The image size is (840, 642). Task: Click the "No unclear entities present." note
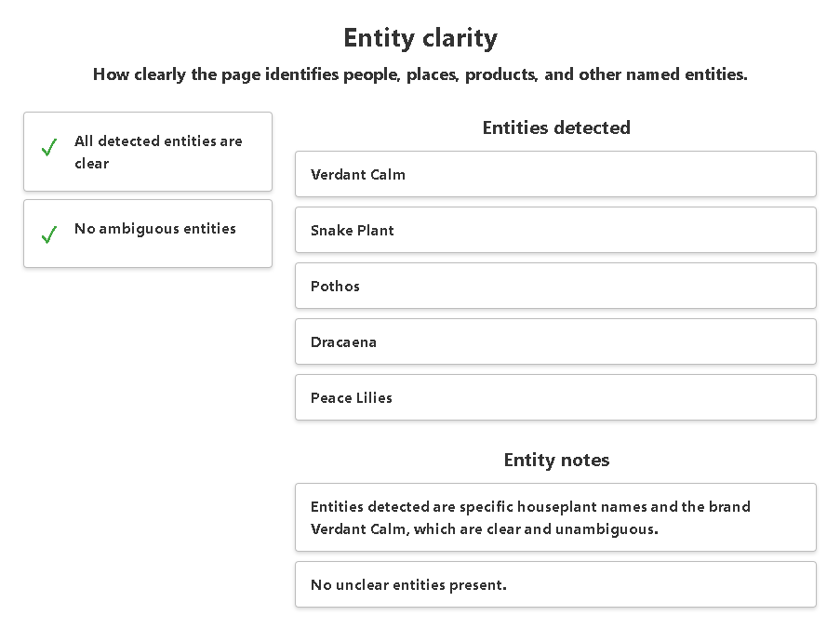point(555,585)
